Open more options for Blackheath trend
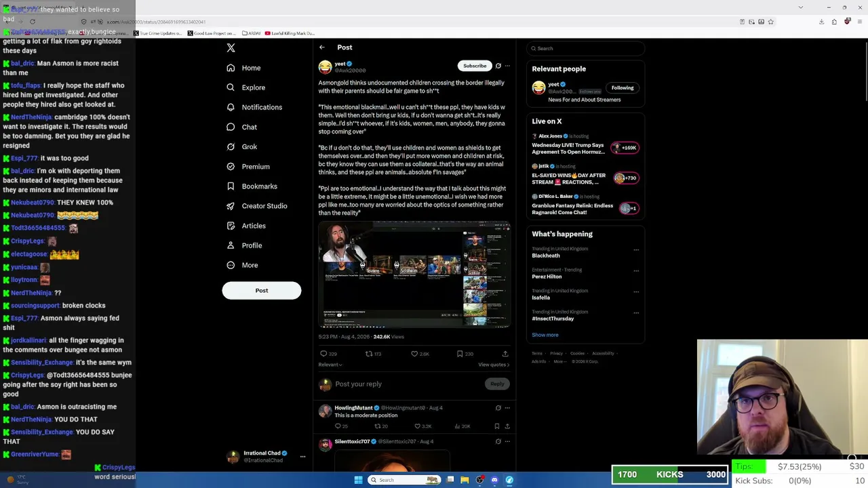This screenshot has height=488, width=868. point(636,249)
